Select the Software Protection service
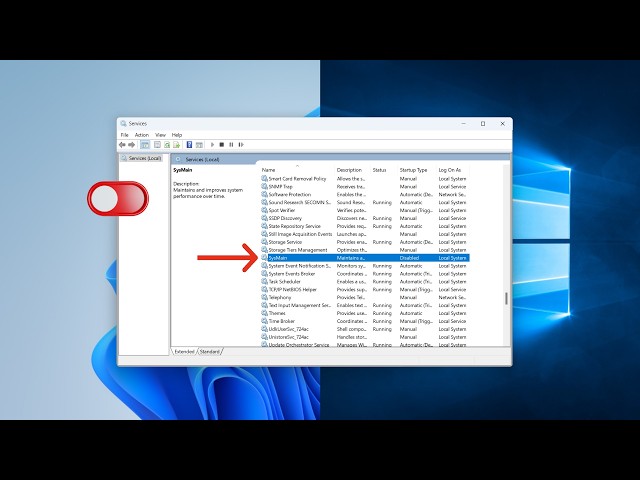The image size is (640, 480). (289, 194)
